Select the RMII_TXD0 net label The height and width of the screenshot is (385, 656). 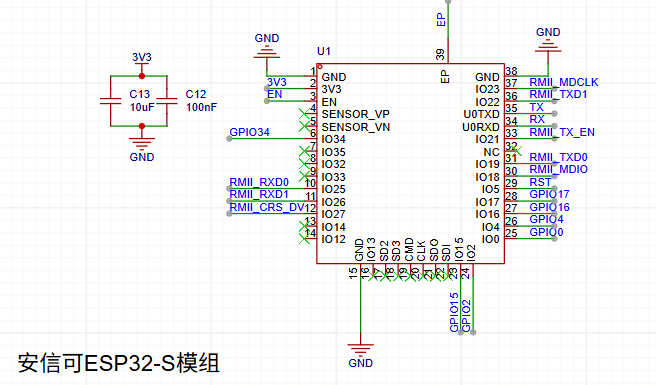(x=559, y=157)
